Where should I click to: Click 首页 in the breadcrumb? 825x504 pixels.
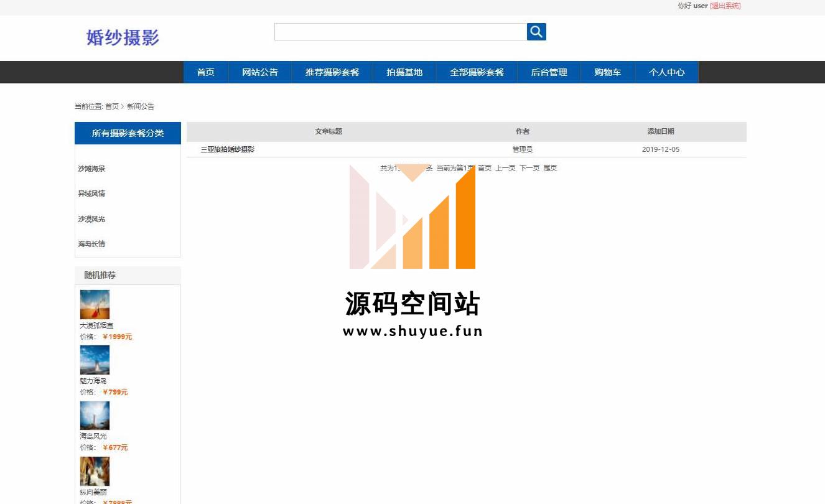click(112, 106)
